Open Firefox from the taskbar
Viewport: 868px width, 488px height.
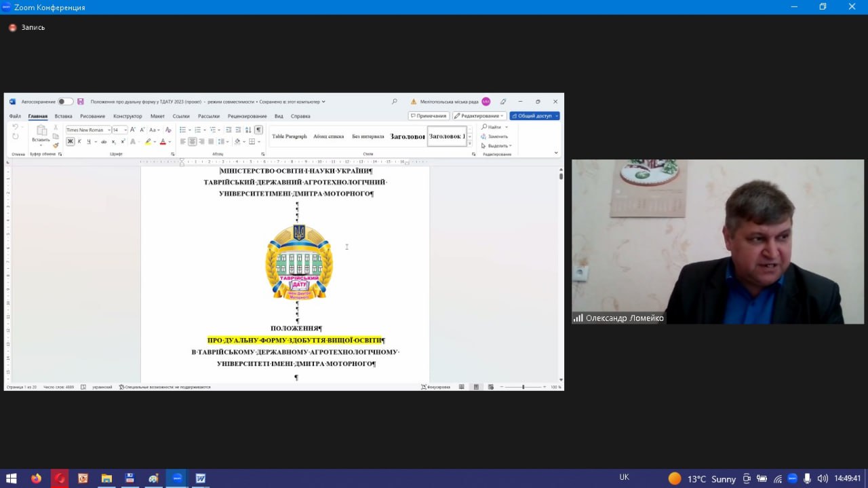tap(36, 478)
